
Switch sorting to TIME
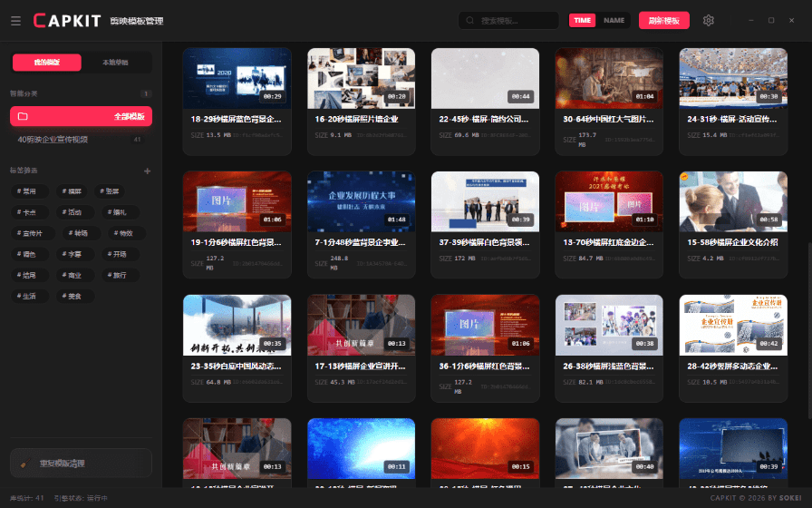[583, 20]
